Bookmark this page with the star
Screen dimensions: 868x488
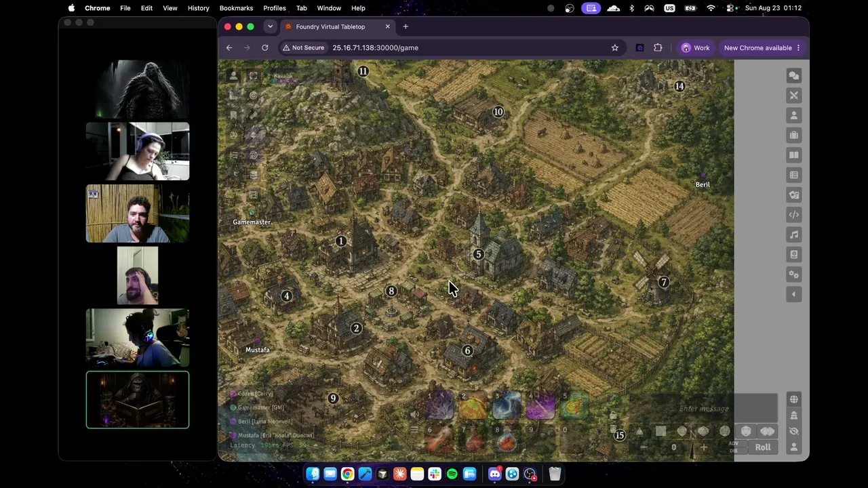pyautogui.click(x=615, y=47)
